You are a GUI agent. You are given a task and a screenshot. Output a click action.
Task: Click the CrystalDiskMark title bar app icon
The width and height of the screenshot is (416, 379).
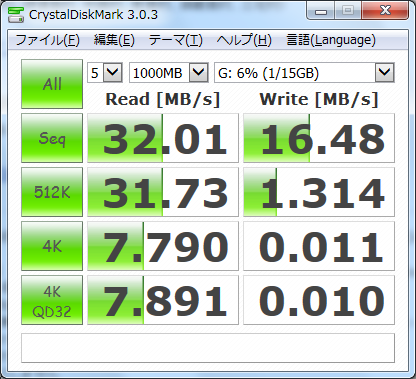16,14
